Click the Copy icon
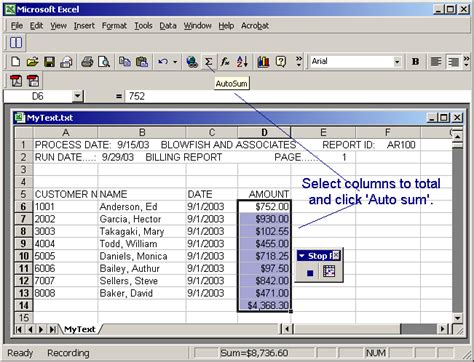 (x=125, y=62)
